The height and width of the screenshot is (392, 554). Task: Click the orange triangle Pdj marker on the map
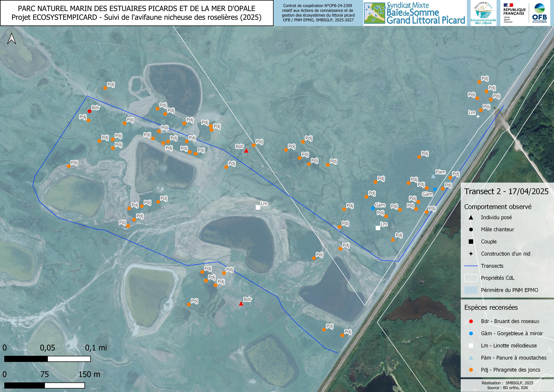pyautogui.click(x=393, y=239)
